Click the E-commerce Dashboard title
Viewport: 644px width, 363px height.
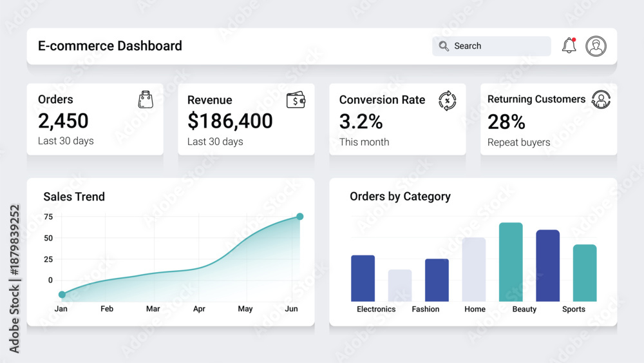110,46
